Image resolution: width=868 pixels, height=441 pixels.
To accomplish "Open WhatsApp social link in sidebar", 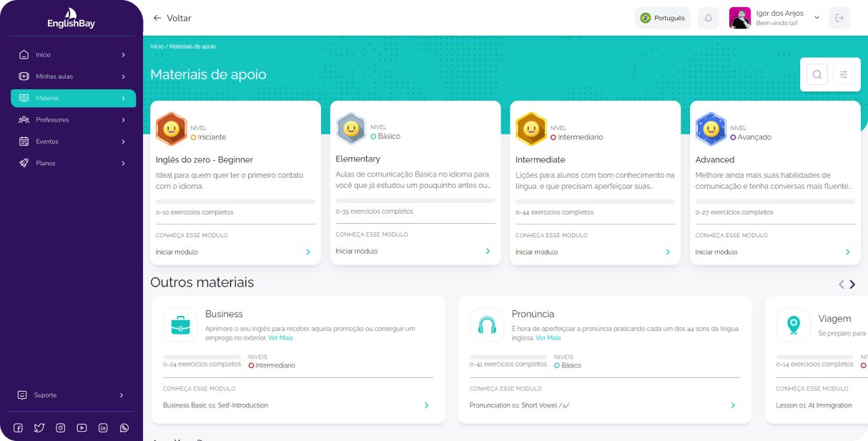I will [124, 428].
